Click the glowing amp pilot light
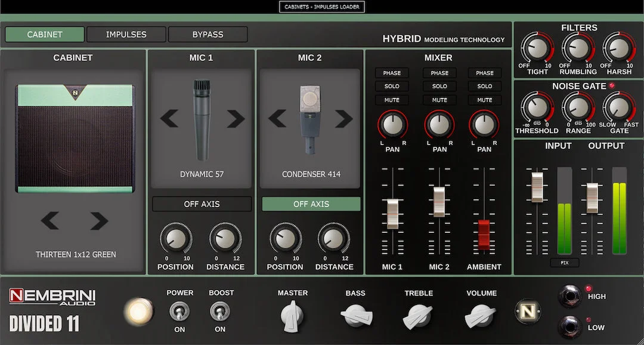 tap(139, 312)
